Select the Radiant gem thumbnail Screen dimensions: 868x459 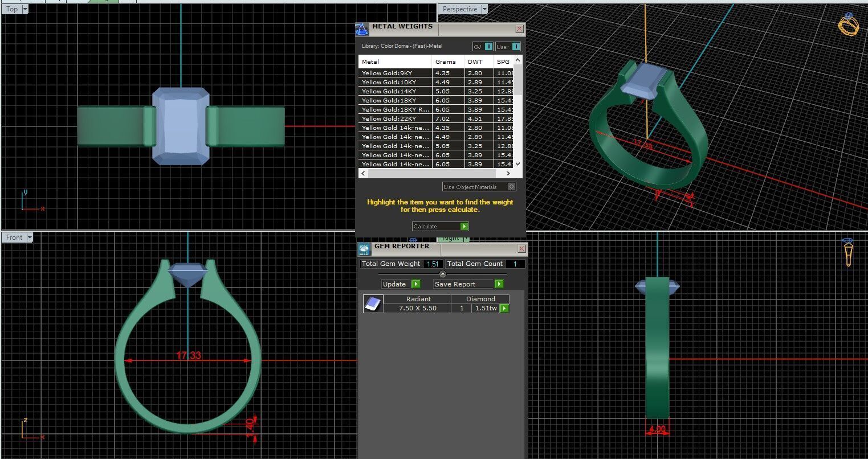click(373, 304)
